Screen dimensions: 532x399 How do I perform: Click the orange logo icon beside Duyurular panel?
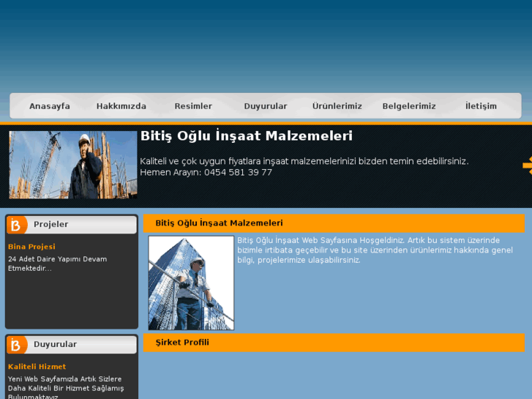pyautogui.click(x=16, y=345)
